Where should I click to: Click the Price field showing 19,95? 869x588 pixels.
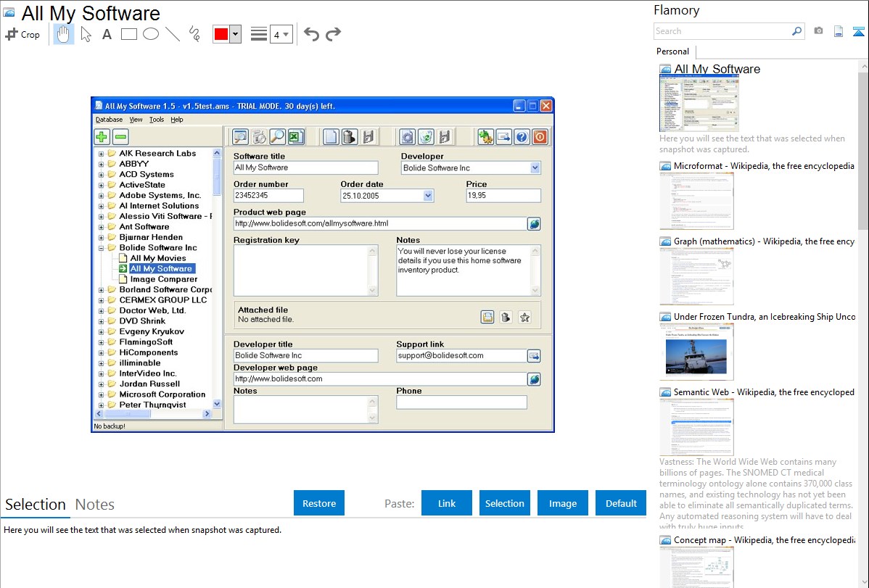pos(503,195)
